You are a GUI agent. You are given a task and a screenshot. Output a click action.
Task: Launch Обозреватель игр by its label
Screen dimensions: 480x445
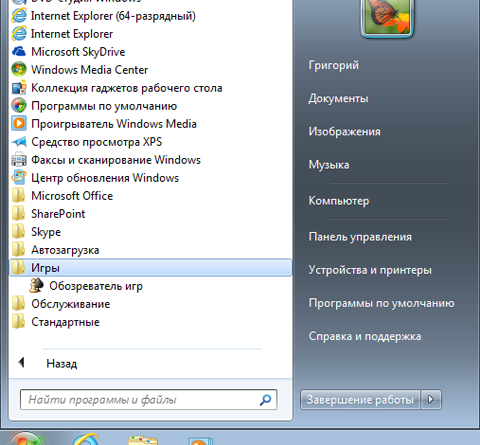tap(96, 286)
